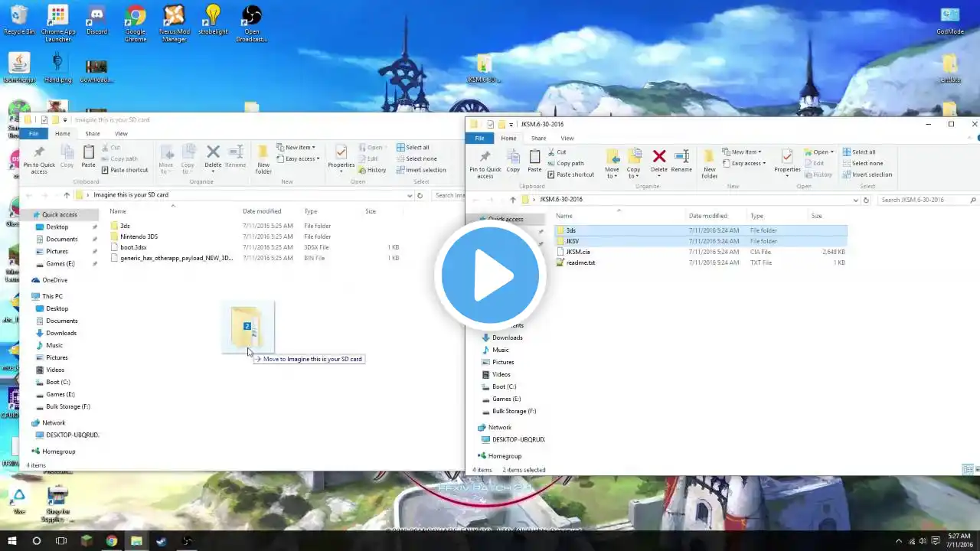980x551 pixels.
Task: Open File tab in JKSM.6-30-2016 window
Action: [x=479, y=138]
